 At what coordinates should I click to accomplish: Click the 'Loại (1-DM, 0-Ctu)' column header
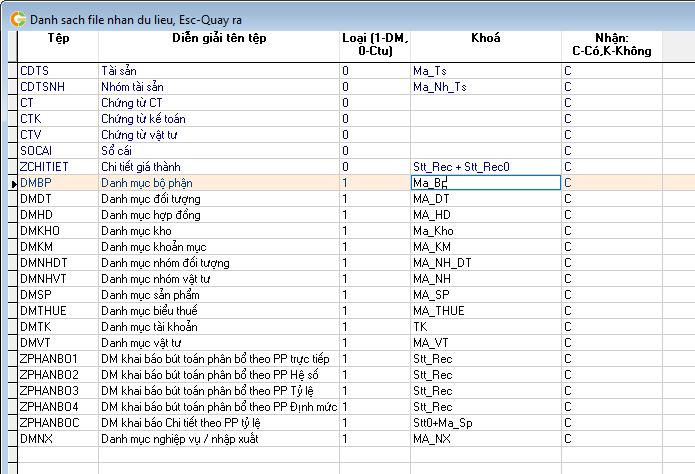375,46
